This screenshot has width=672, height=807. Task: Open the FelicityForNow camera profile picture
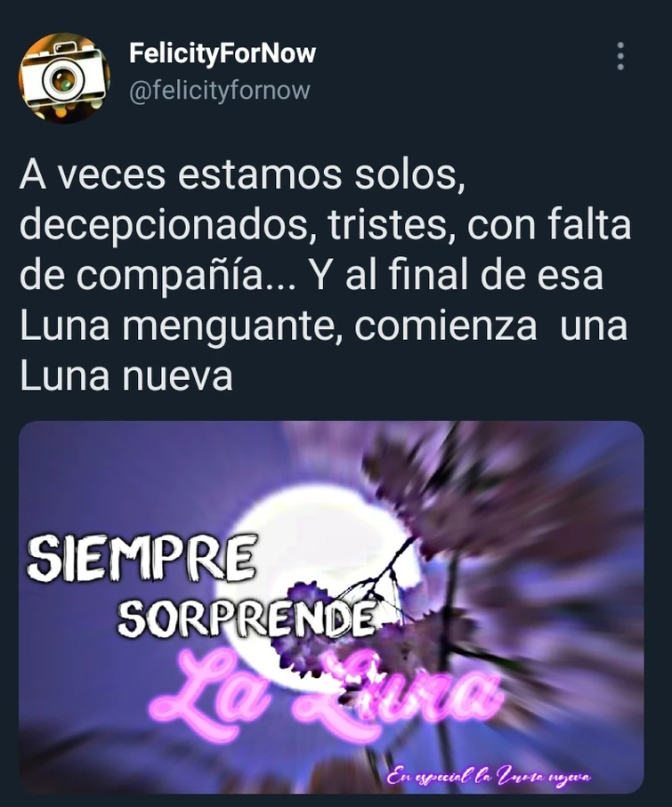64,77
